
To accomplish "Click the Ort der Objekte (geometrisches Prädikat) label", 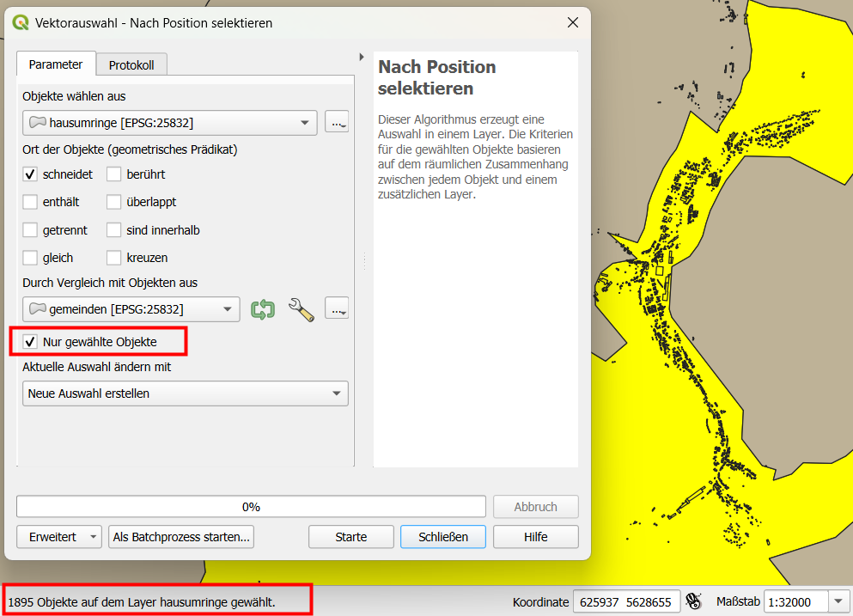I will (130, 149).
